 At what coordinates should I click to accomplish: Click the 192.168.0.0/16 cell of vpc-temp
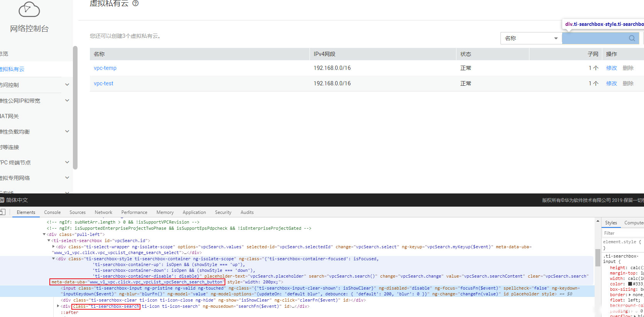pos(332,68)
